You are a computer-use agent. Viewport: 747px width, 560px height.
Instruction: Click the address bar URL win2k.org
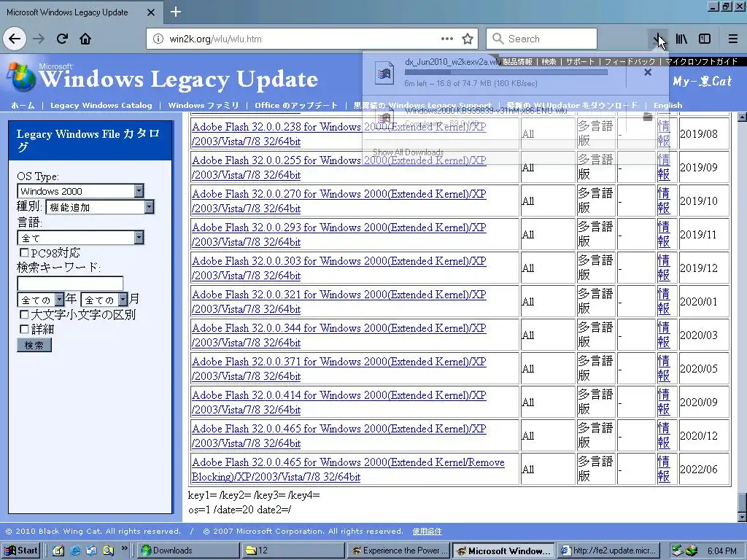(215, 39)
